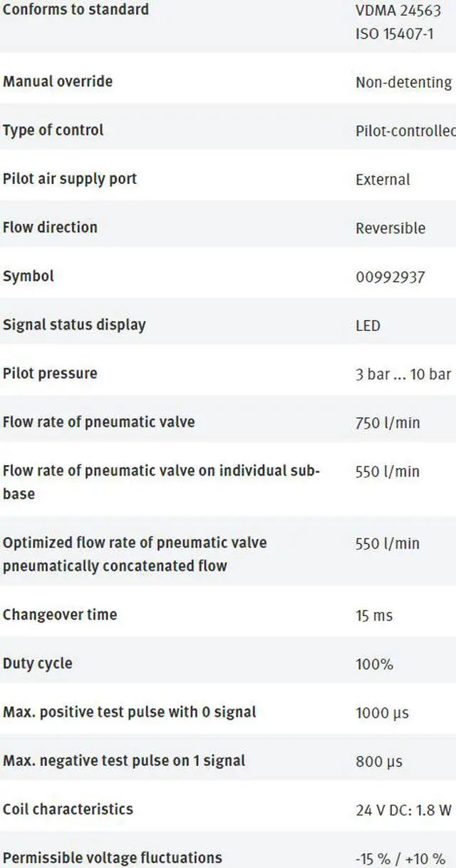Click the 15 ms changeover time value
The image size is (456, 868).
tap(374, 616)
